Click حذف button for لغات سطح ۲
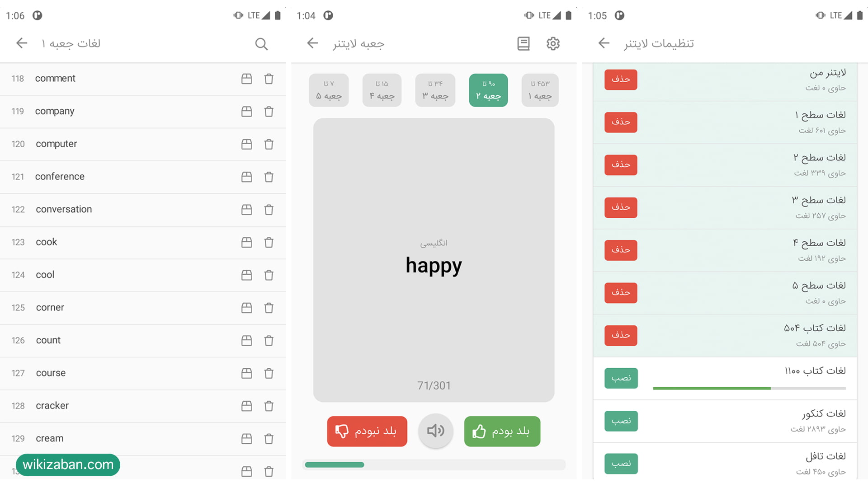 [621, 164]
